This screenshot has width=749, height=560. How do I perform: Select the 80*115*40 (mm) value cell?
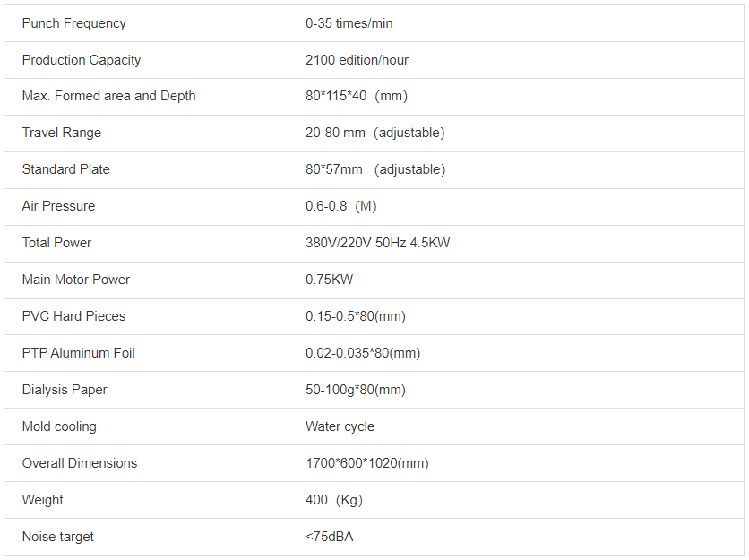(x=356, y=96)
